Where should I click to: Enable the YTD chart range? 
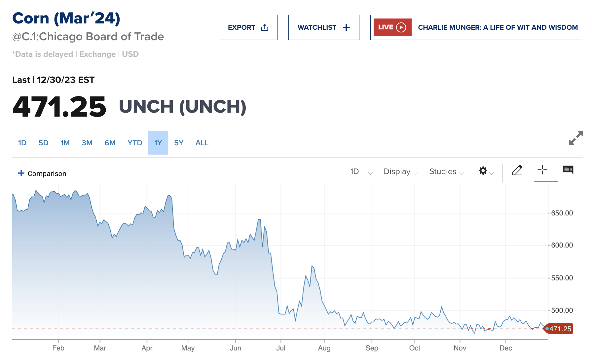click(134, 143)
